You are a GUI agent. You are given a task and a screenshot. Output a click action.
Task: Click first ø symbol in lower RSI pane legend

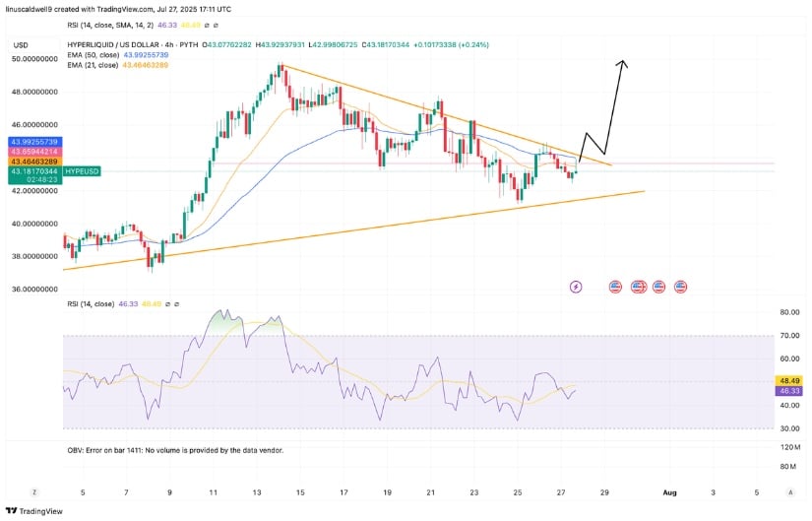click(167, 304)
